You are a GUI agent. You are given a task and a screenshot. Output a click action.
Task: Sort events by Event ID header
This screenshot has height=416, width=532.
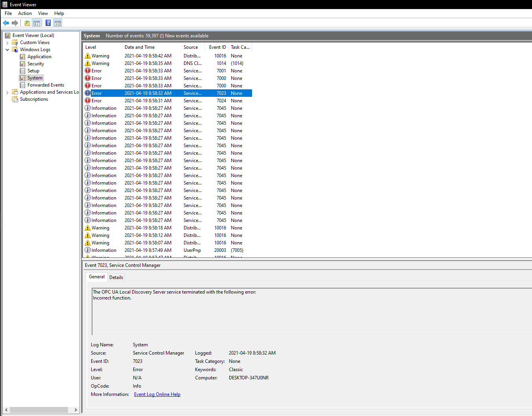click(217, 47)
